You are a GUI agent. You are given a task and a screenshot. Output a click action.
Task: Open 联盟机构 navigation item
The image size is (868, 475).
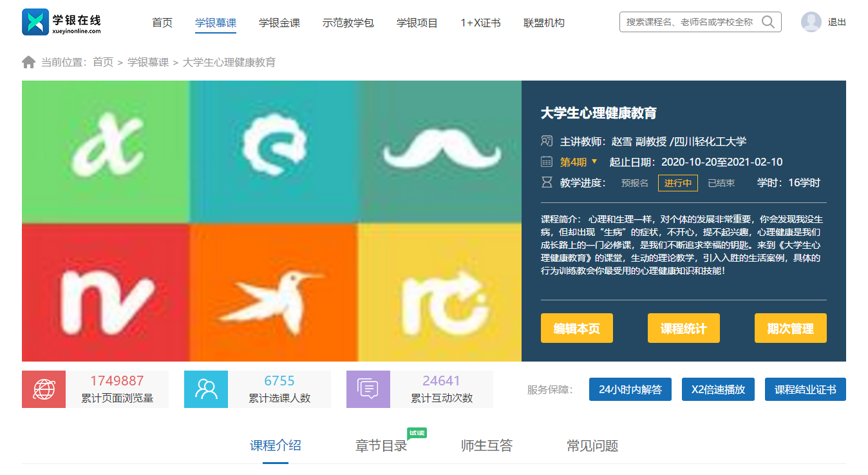(x=544, y=23)
